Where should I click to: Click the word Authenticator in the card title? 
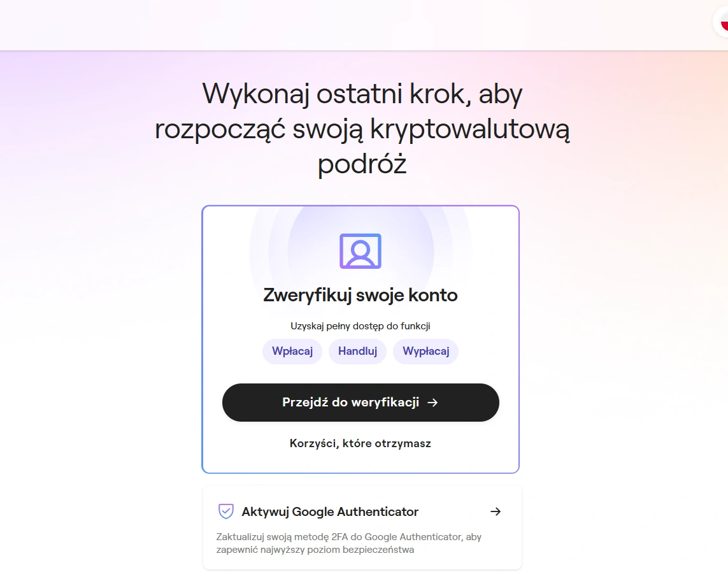coord(378,511)
